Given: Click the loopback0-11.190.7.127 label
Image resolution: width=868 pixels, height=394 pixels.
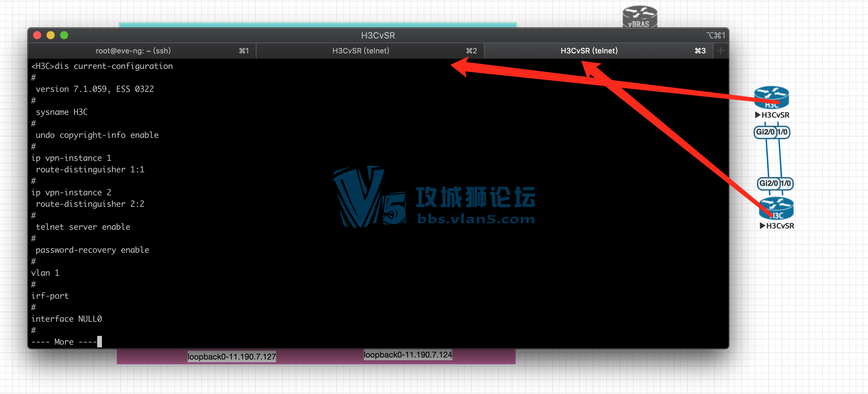Looking at the screenshot, I should (232, 356).
